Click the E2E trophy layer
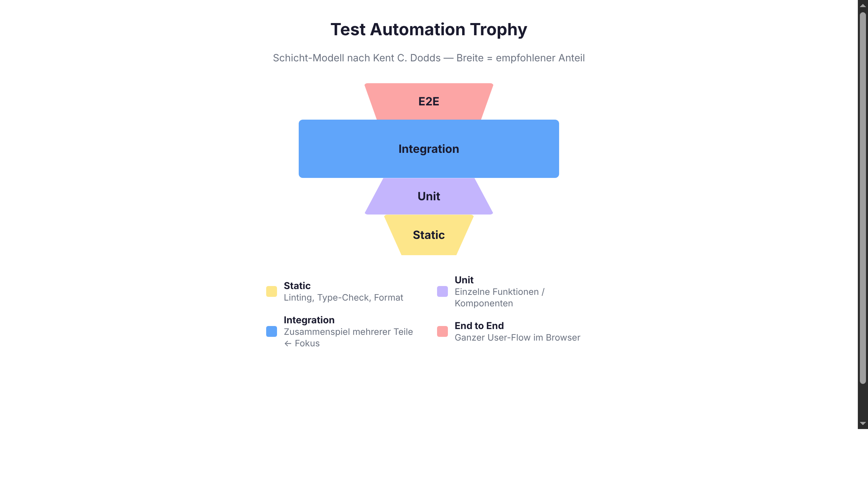This screenshot has height=488, width=868. pyautogui.click(x=429, y=101)
